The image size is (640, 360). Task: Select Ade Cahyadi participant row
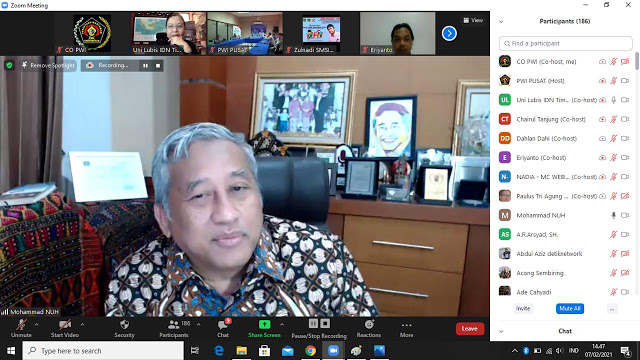click(565, 291)
